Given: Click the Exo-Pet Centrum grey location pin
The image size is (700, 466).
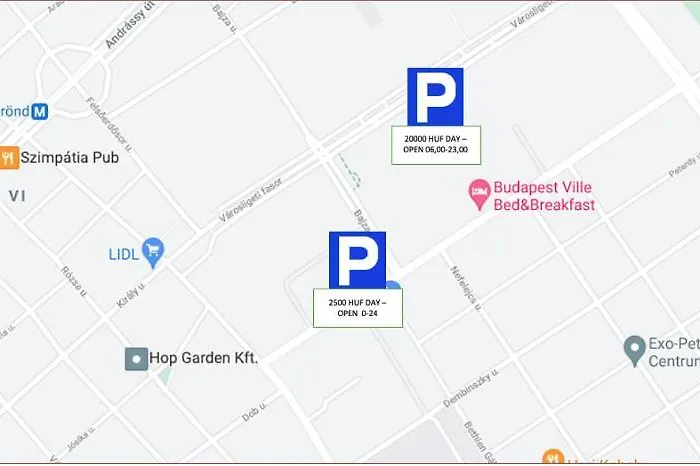Looking at the screenshot, I should click(634, 351).
